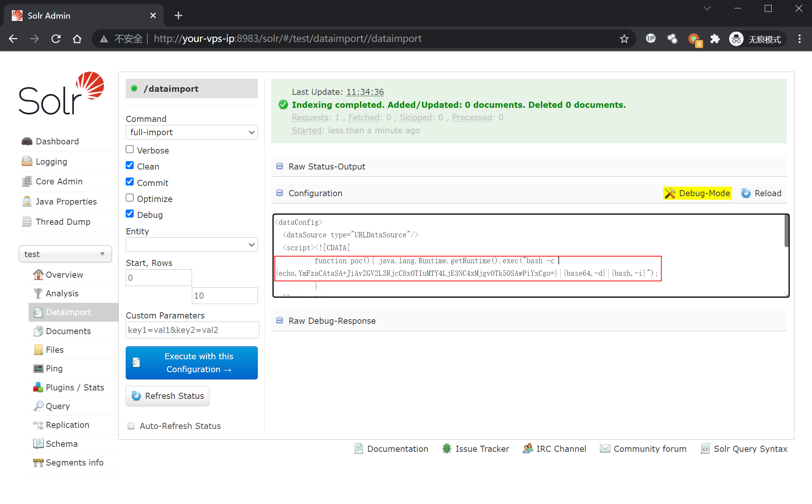Screen dimensions: 812x504
Task: Enable the Verbose checkbox
Action: point(130,149)
